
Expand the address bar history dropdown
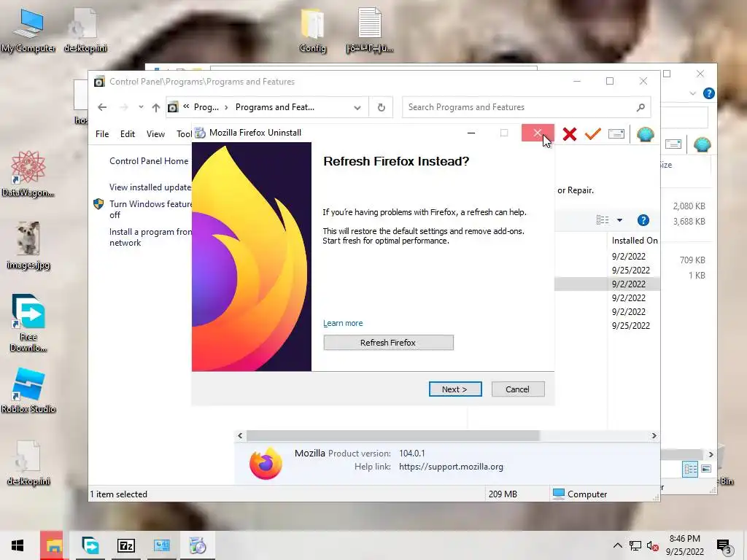[357, 108]
